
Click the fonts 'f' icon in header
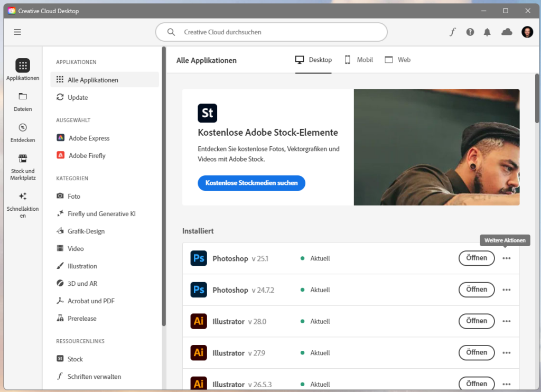[452, 32]
